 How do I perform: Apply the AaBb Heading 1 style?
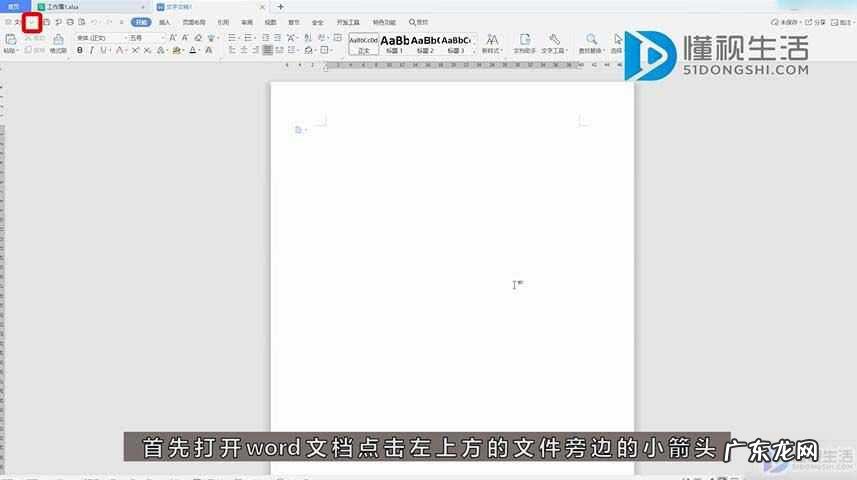point(395,44)
